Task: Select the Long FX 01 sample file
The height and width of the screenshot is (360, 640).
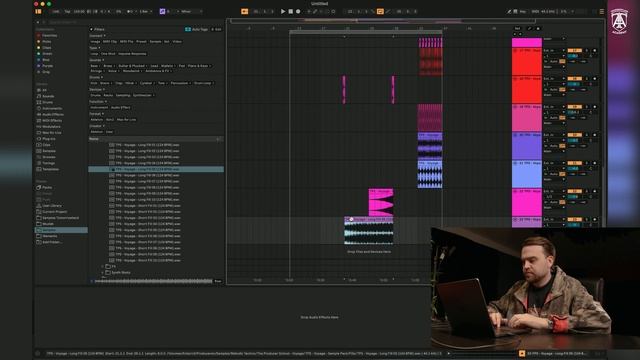Action: [x=147, y=145]
